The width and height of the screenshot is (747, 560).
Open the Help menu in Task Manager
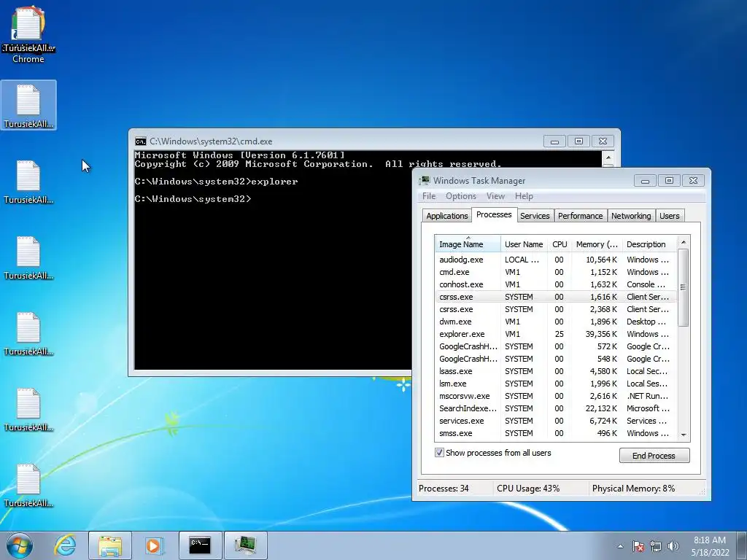[x=524, y=196]
